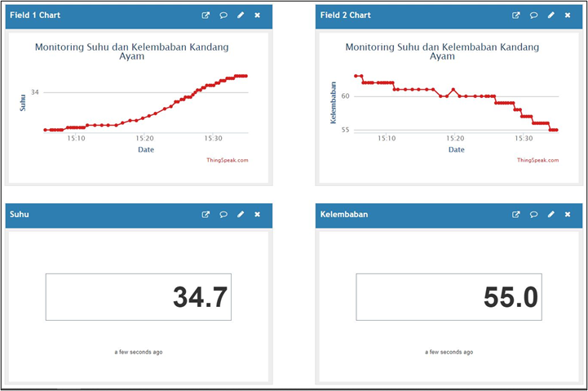The height and width of the screenshot is (391, 588).
Task: Close the Field 1 Chart widget
Action: click(x=258, y=16)
